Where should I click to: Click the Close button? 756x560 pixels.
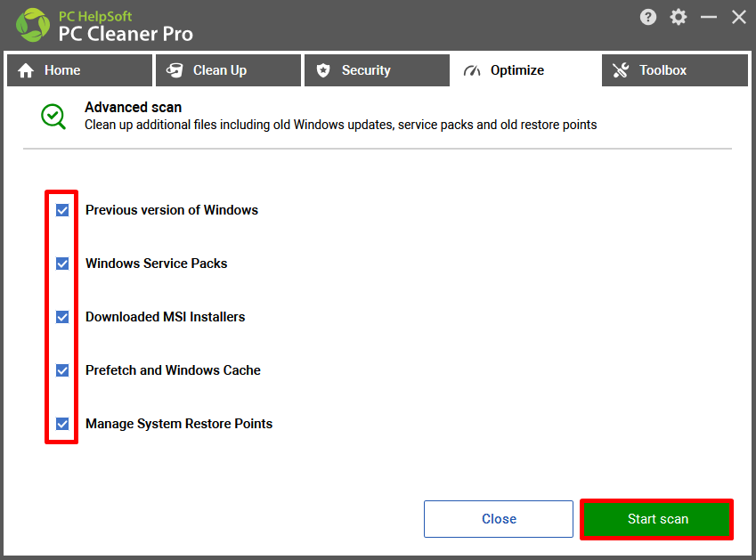(499, 519)
